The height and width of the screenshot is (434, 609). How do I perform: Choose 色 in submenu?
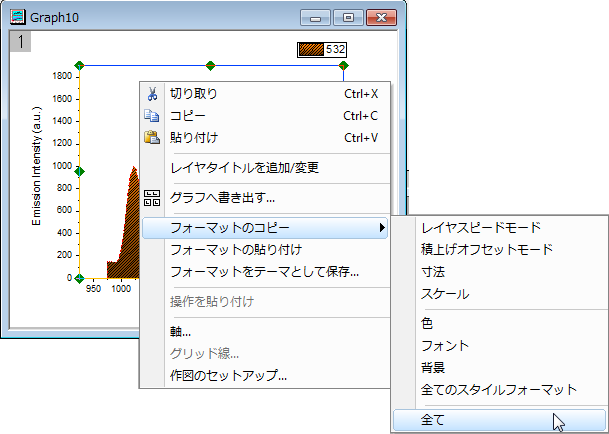(x=499, y=323)
